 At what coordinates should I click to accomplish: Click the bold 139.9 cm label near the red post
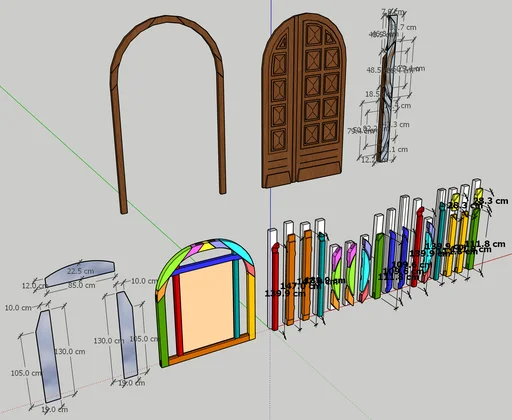pyautogui.click(x=285, y=294)
